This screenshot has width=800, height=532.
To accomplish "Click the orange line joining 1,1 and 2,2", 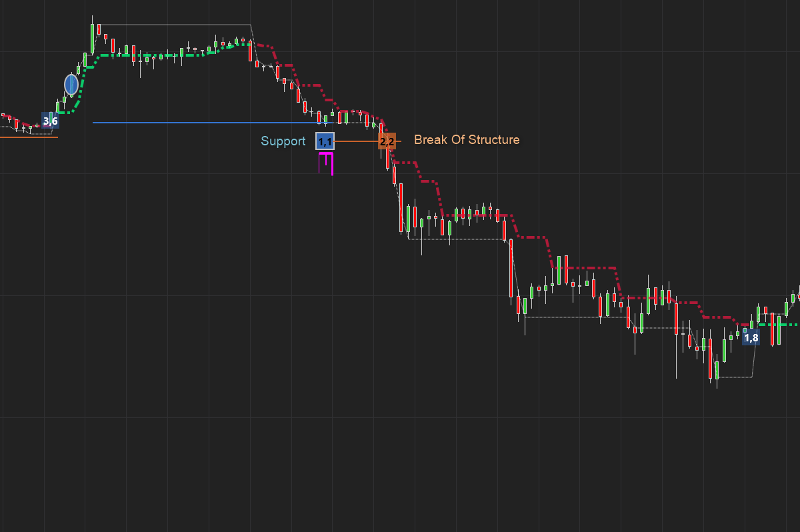I will (357, 141).
